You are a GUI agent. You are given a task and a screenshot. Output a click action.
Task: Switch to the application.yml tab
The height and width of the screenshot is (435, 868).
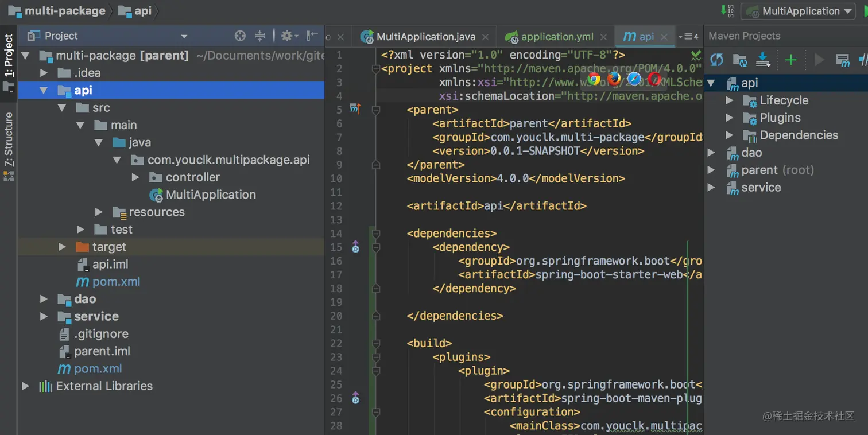557,37
